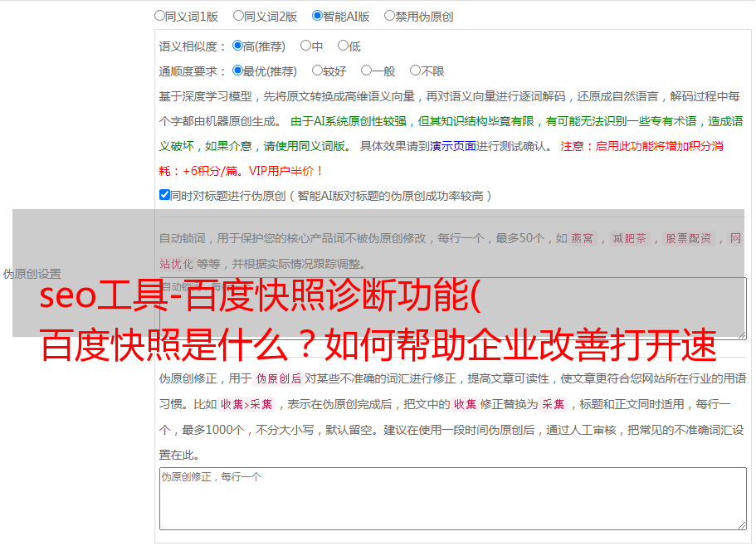Click the 伪原创设置 section label
Viewport: 756px width, 546px height.
pos(32,274)
